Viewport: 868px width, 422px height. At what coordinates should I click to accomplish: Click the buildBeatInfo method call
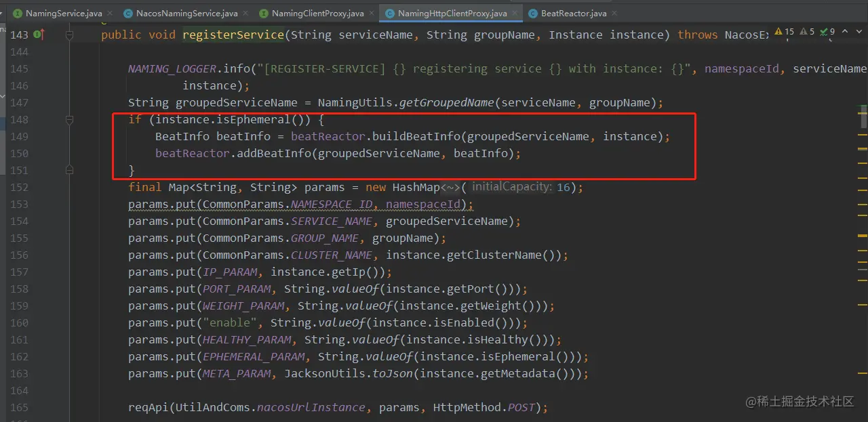click(x=416, y=137)
